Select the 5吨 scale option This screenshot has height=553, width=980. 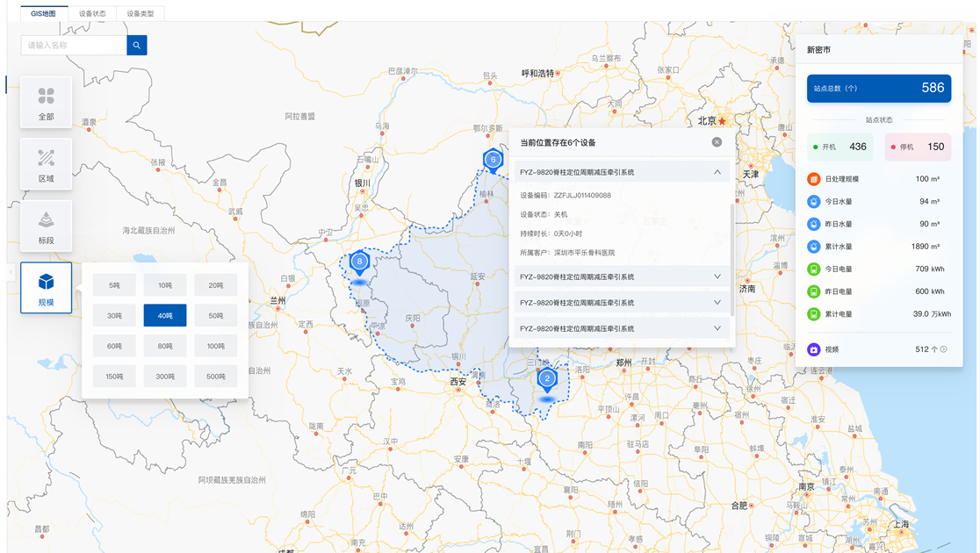coord(114,285)
